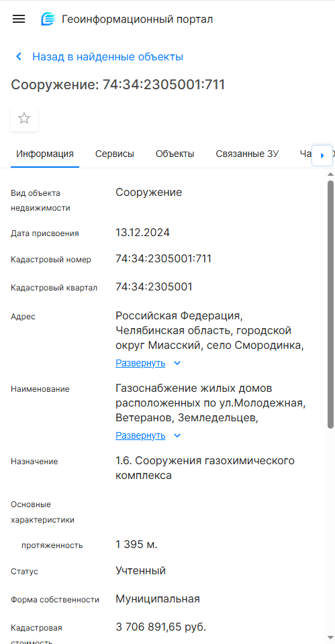
Task: Click the scrollbar down arrow
Action: [330, 638]
